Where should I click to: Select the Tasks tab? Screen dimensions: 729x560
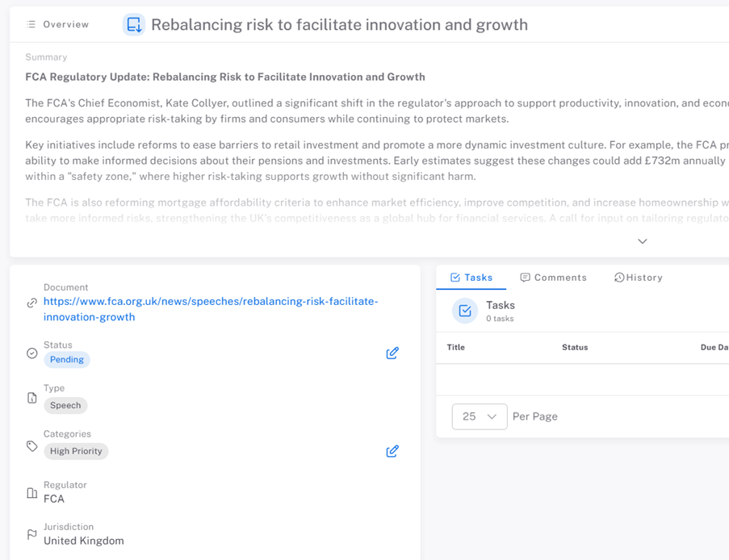pos(471,278)
